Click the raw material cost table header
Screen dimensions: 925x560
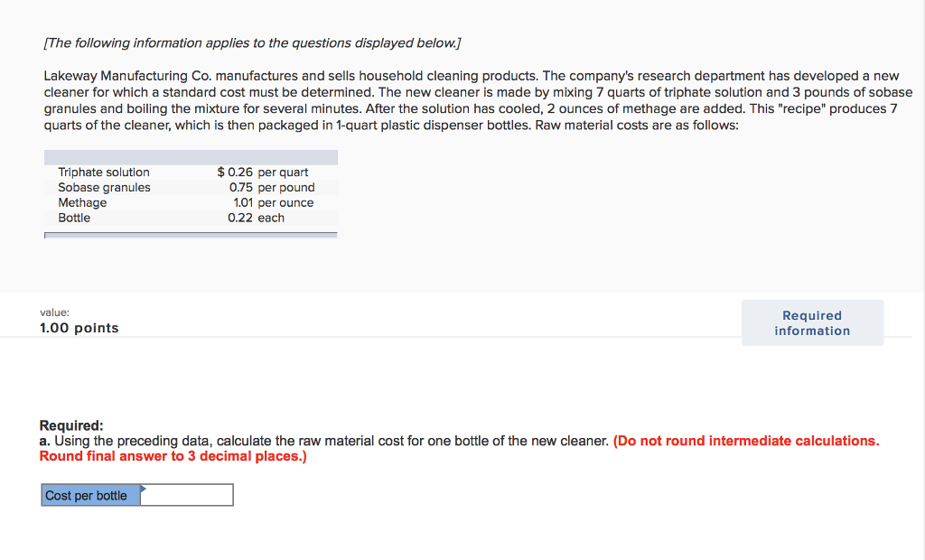(191, 156)
